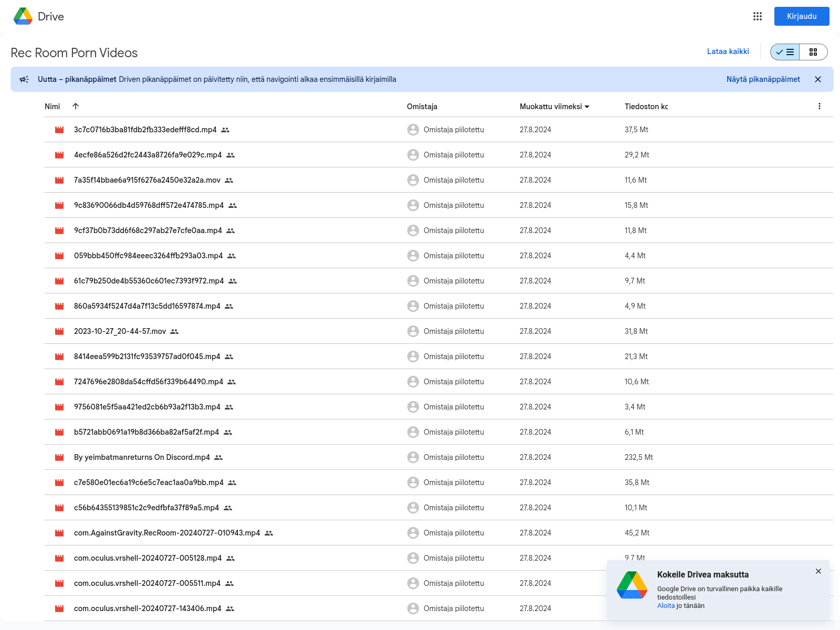Open the column options three-dot menu
The width and height of the screenshot is (840, 630).
(820, 106)
